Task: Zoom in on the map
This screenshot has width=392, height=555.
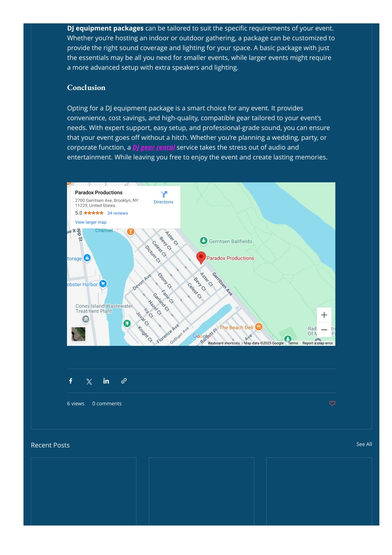Action: [x=324, y=315]
